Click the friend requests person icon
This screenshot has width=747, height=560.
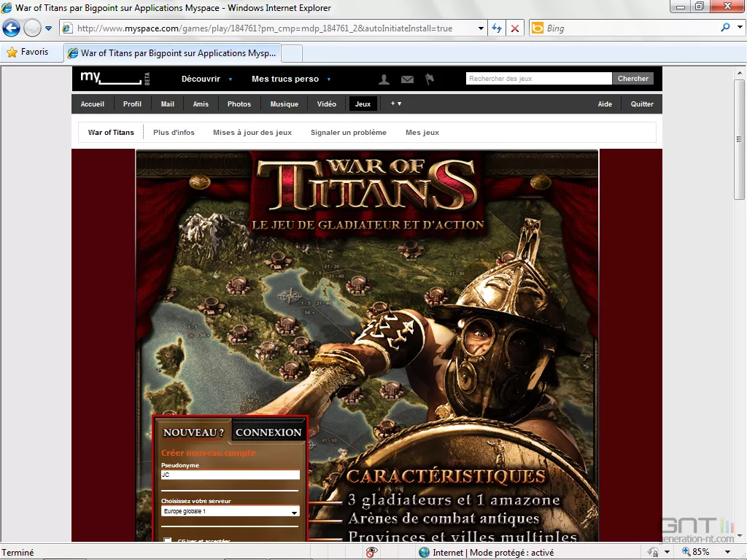pyautogui.click(x=384, y=79)
